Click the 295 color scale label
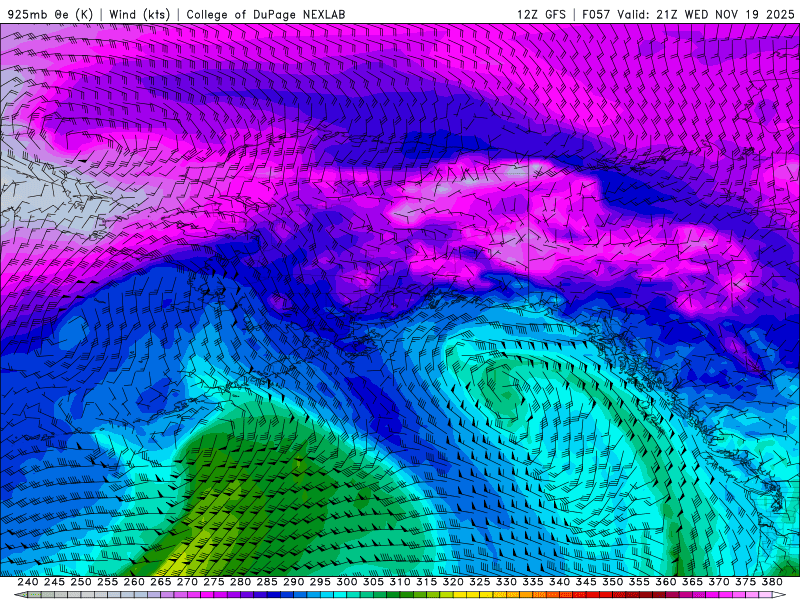 320,582
